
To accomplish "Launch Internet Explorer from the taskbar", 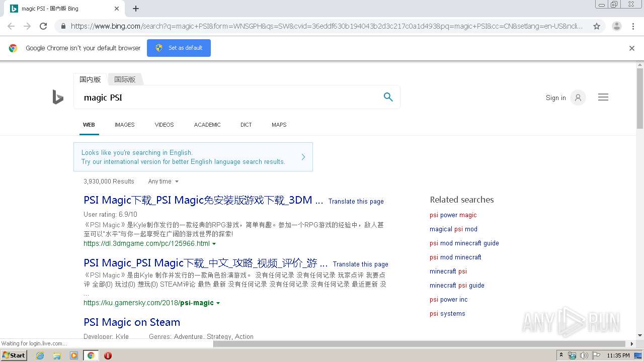I will pos(40,355).
